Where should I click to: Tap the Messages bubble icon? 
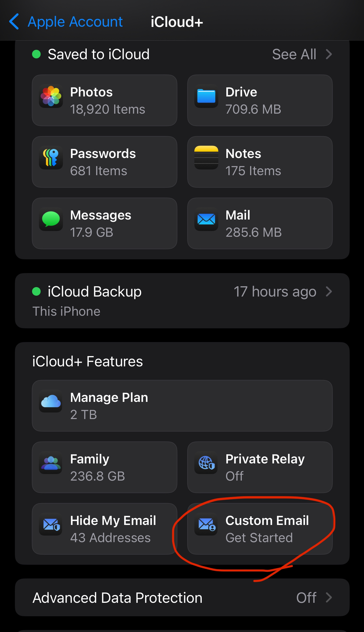click(51, 219)
